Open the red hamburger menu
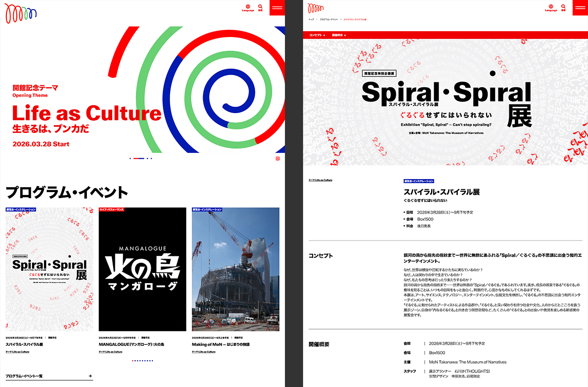Image resolution: width=588 pixels, height=387 pixels. click(277, 8)
